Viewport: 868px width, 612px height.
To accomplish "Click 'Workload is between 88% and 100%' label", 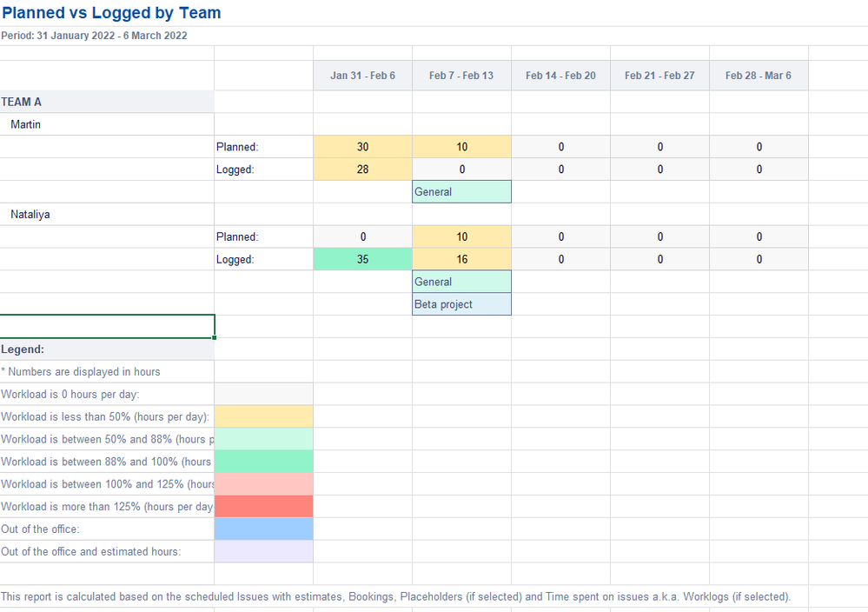I will click(107, 462).
